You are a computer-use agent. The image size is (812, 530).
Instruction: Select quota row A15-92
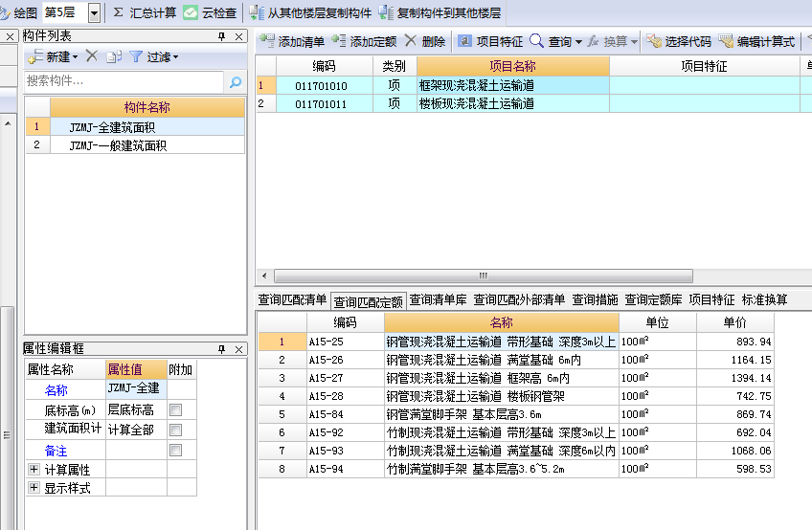[x=516, y=432]
